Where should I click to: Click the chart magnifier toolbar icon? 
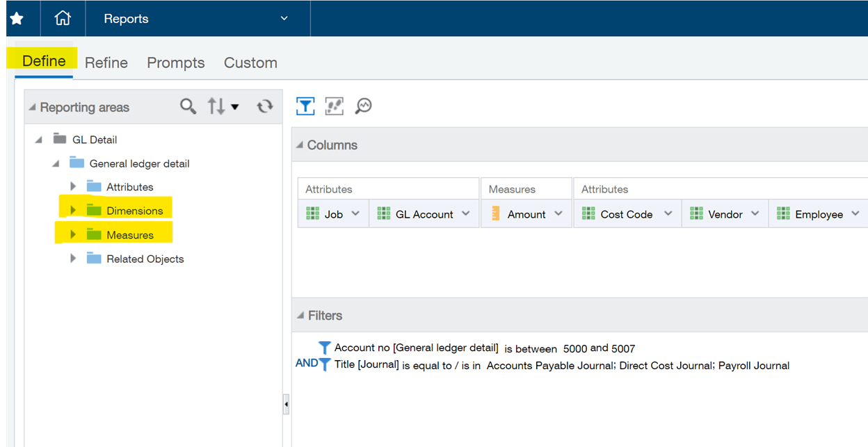pyautogui.click(x=363, y=106)
